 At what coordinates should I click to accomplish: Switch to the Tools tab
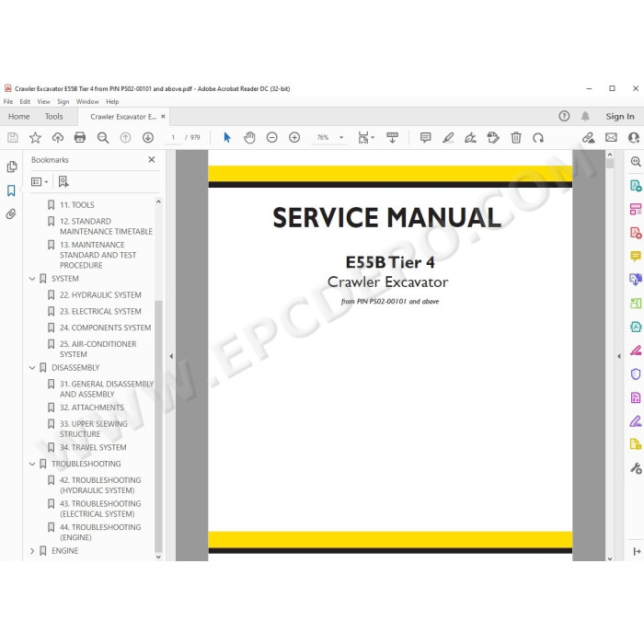[x=53, y=116]
